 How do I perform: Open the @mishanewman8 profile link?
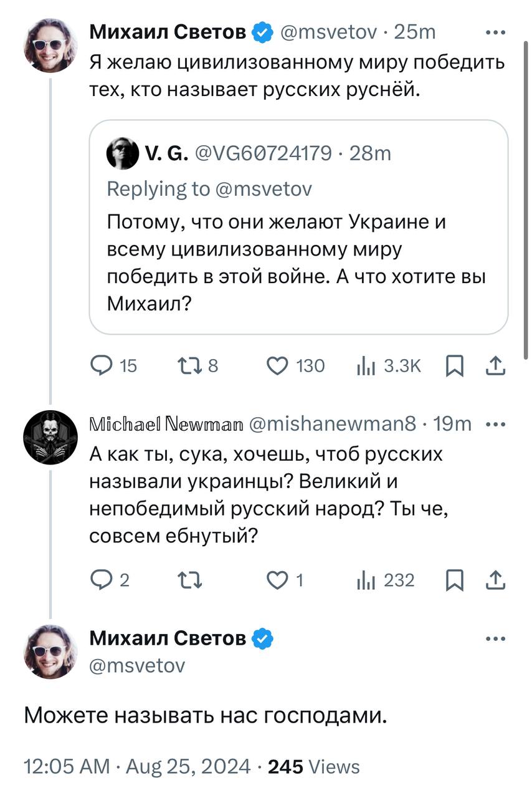[x=333, y=425]
